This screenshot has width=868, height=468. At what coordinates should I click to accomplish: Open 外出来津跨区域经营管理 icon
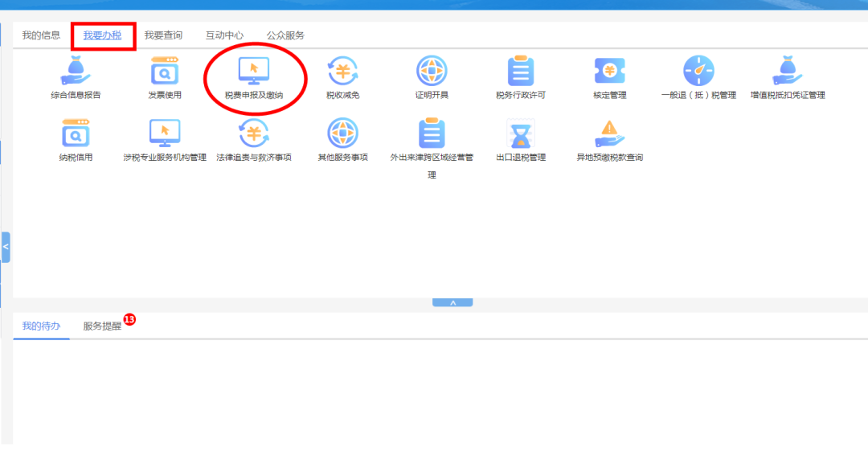click(x=432, y=133)
